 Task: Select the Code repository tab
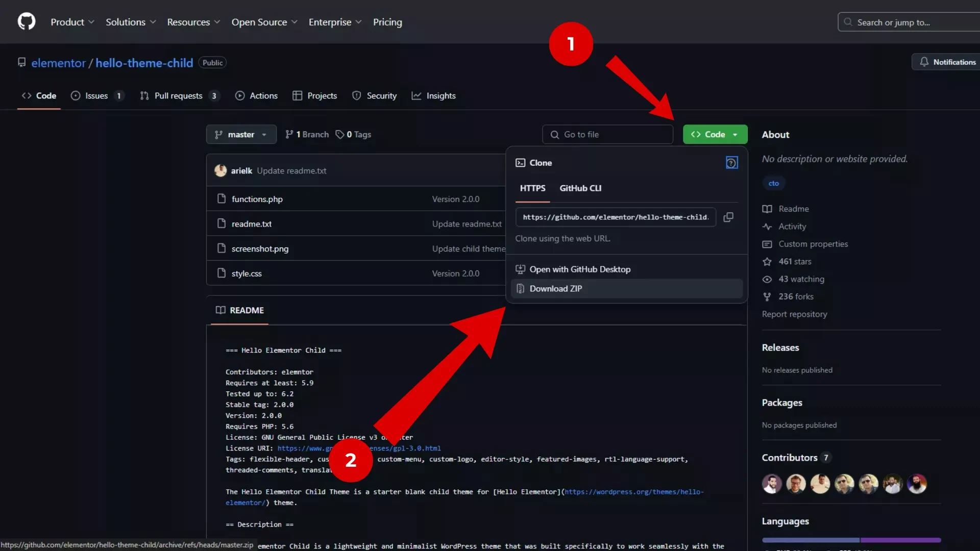39,95
